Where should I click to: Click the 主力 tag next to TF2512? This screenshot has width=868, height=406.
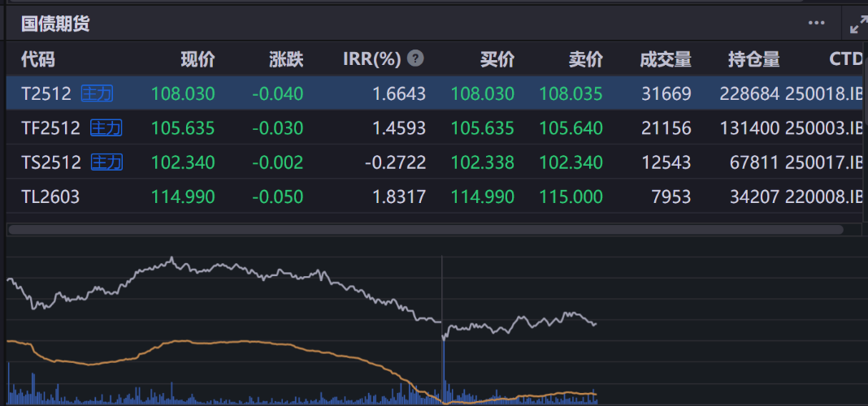pos(106,127)
